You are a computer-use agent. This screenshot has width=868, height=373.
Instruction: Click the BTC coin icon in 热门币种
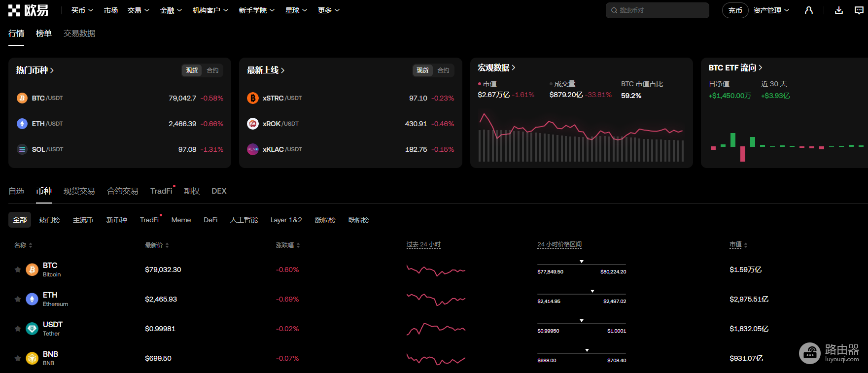[x=22, y=98]
